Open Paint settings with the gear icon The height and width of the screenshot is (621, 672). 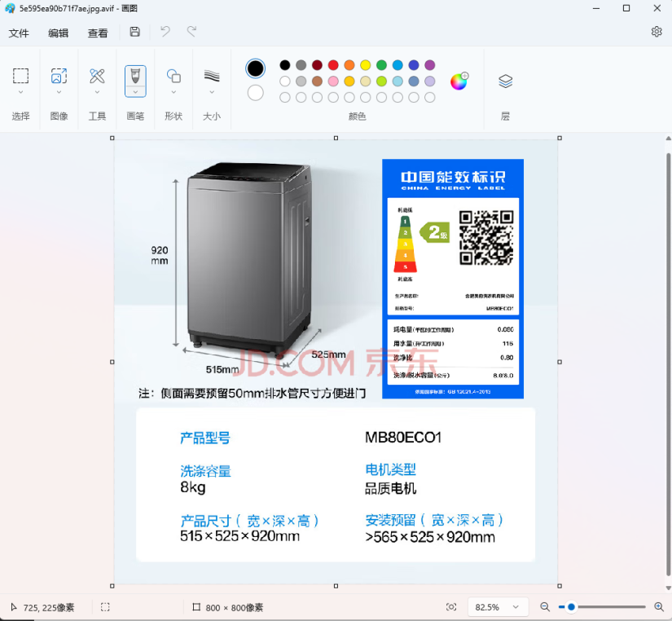(657, 32)
